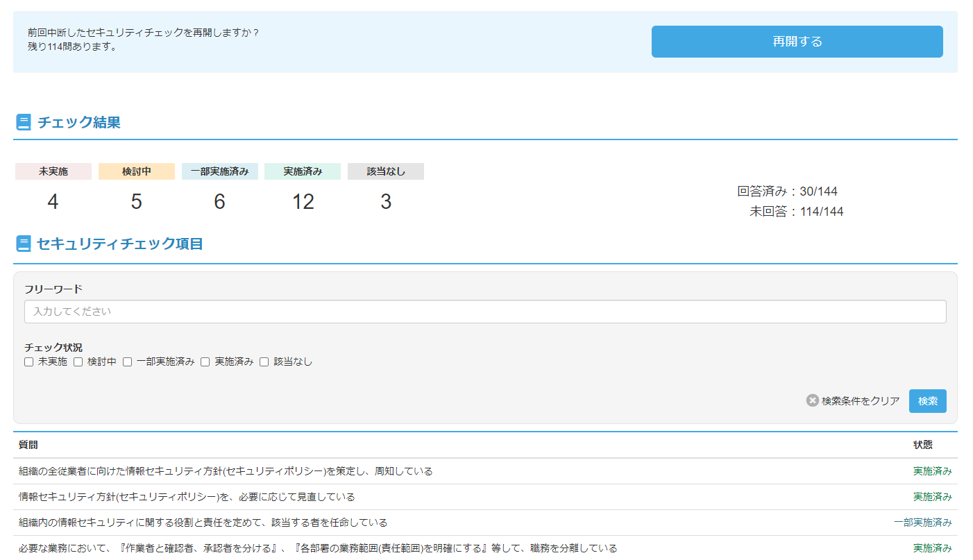Click the book icon beside セキュリティチェック項目
The width and height of the screenshot is (973, 560).
(x=24, y=244)
